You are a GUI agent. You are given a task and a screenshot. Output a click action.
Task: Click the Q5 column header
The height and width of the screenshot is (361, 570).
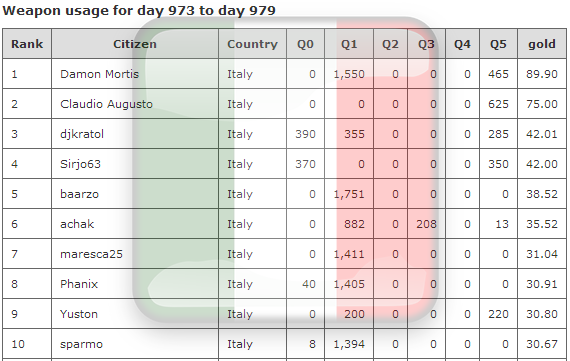pyautogui.click(x=498, y=44)
